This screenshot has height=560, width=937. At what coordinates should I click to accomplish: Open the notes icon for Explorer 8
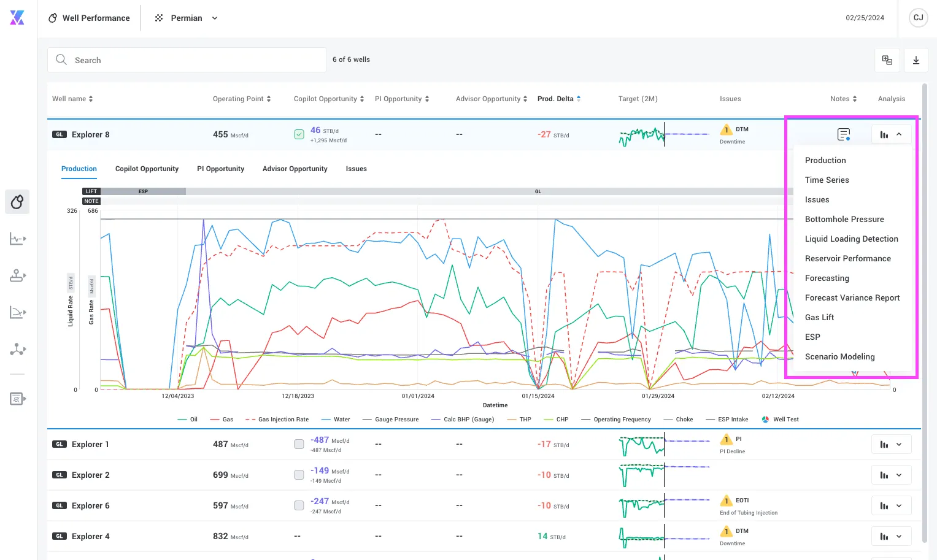coord(844,134)
